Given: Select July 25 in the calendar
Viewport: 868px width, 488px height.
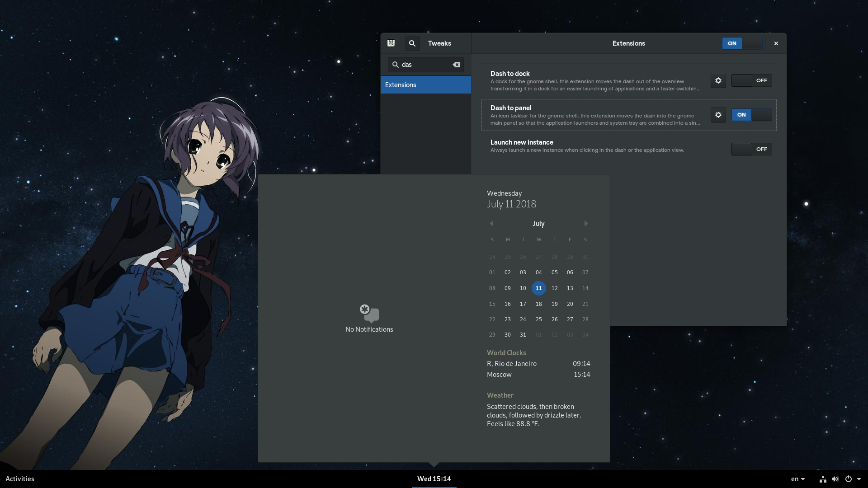Looking at the screenshot, I should [x=538, y=319].
